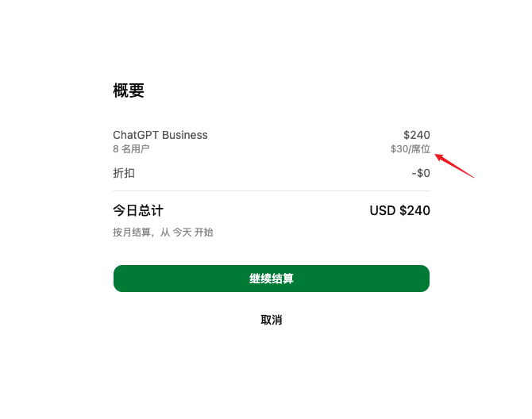Click the 今日总计 total label
Viewport: 532px width, 419px height.
(x=138, y=210)
